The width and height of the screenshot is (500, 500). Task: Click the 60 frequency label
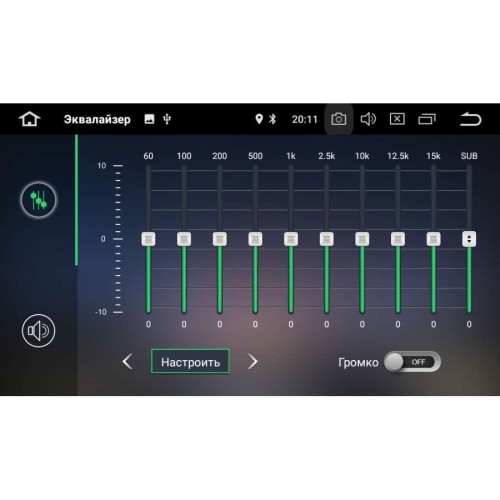point(148,156)
